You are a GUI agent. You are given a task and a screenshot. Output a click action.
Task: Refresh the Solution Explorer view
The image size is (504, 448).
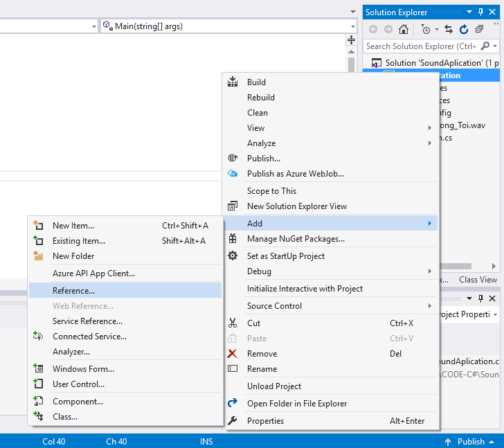tap(463, 29)
